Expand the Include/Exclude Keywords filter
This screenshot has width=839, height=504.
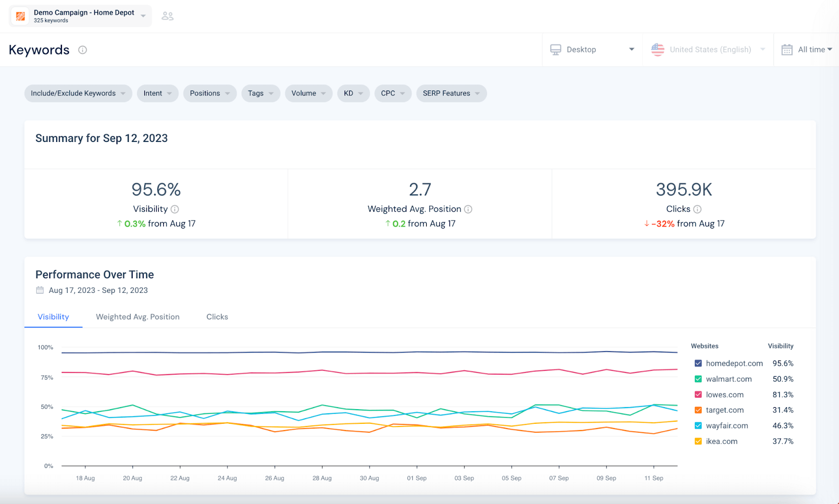[x=78, y=93]
